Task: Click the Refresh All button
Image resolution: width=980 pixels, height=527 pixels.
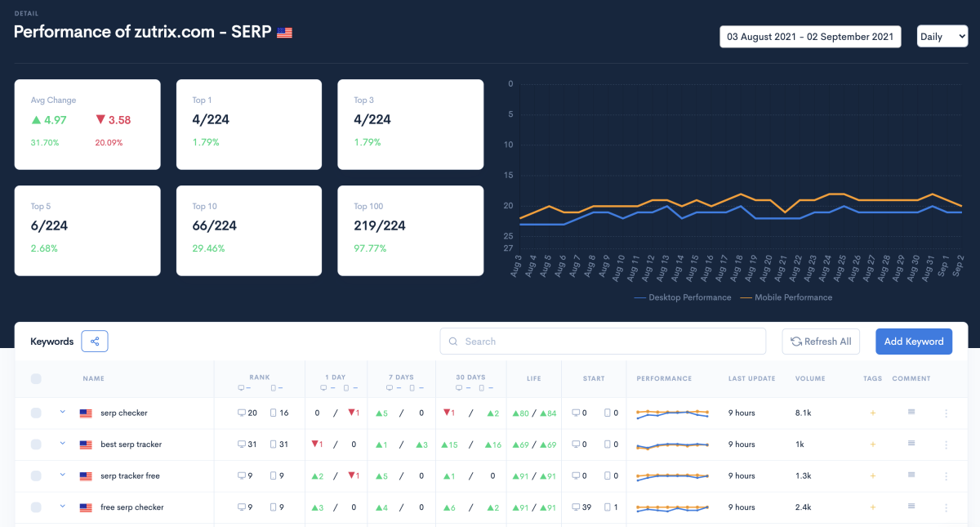Action: tap(821, 341)
